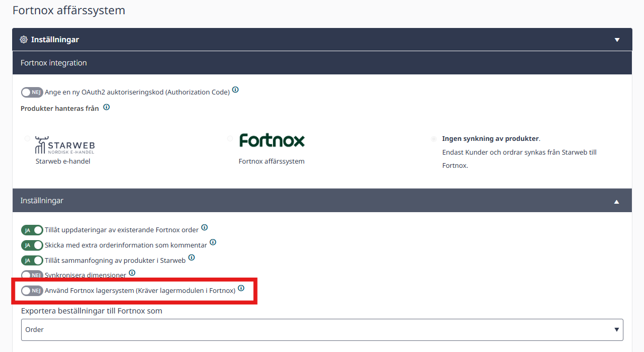Click the Starweb e-handel label
This screenshot has width=644, height=352.
point(63,161)
